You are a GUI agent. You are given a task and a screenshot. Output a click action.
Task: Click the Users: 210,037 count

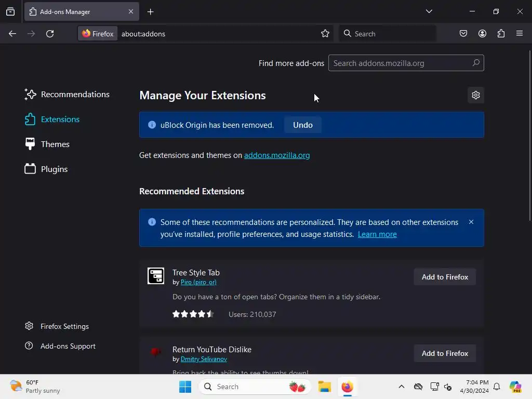click(x=252, y=314)
